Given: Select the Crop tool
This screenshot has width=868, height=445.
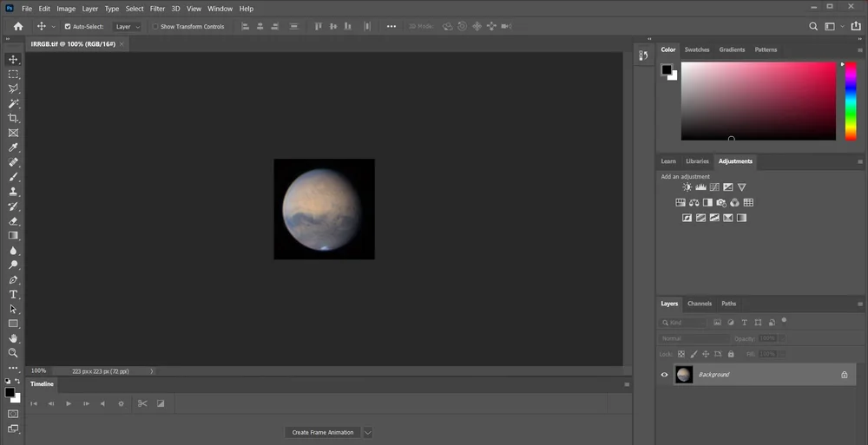Looking at the screenshot, I should (x=13, y=118).
